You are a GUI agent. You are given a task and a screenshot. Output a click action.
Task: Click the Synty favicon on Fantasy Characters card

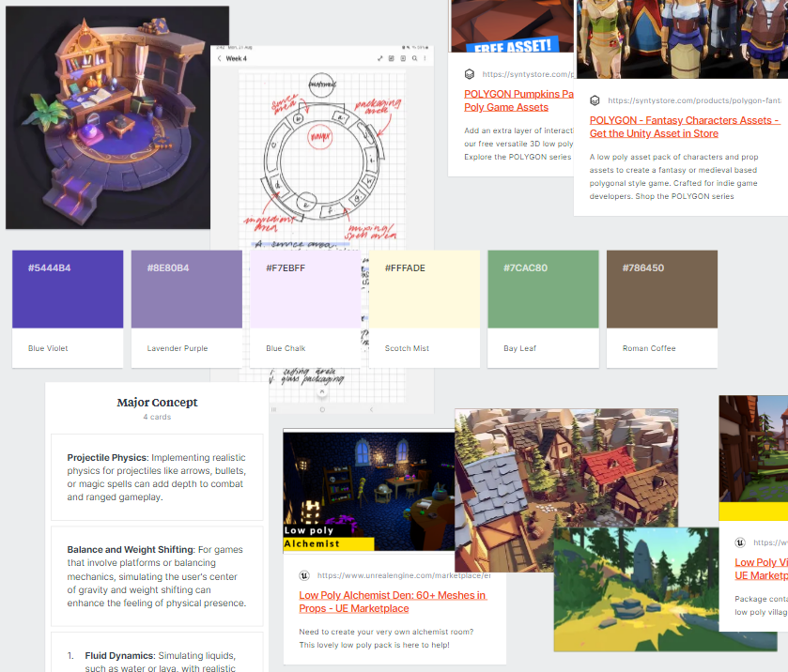[x=595, y=100]
